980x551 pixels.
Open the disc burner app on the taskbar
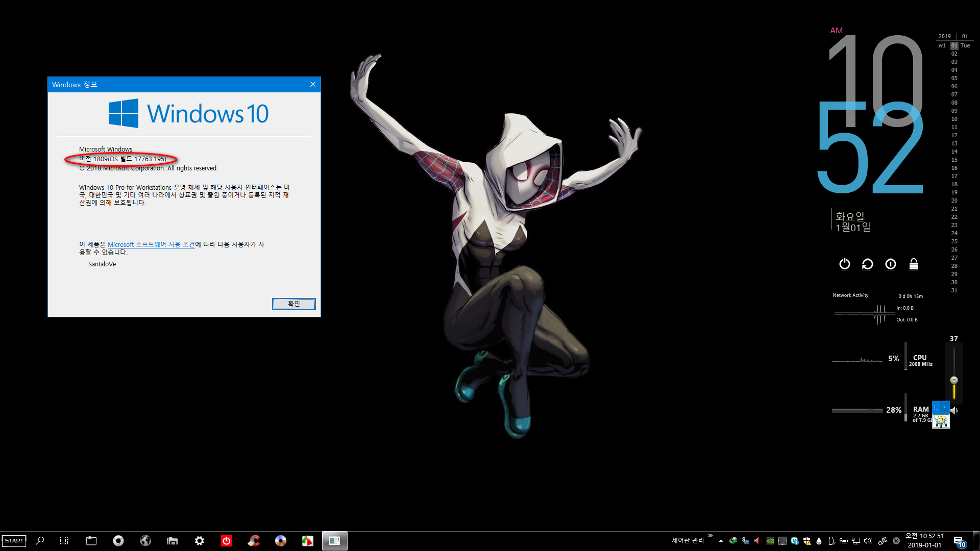pyautogui.click(x=281, y=541)
